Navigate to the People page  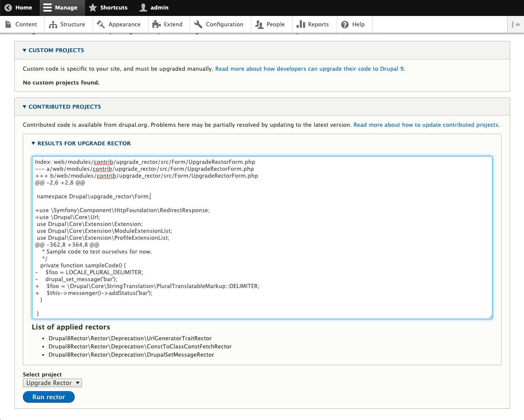tap(270, 25)
